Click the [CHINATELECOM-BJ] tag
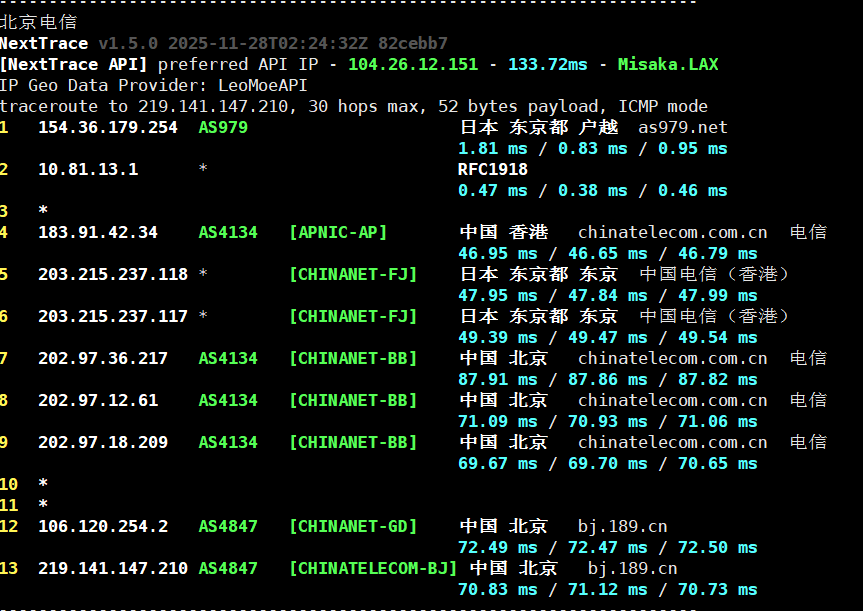 click(373, 568)
